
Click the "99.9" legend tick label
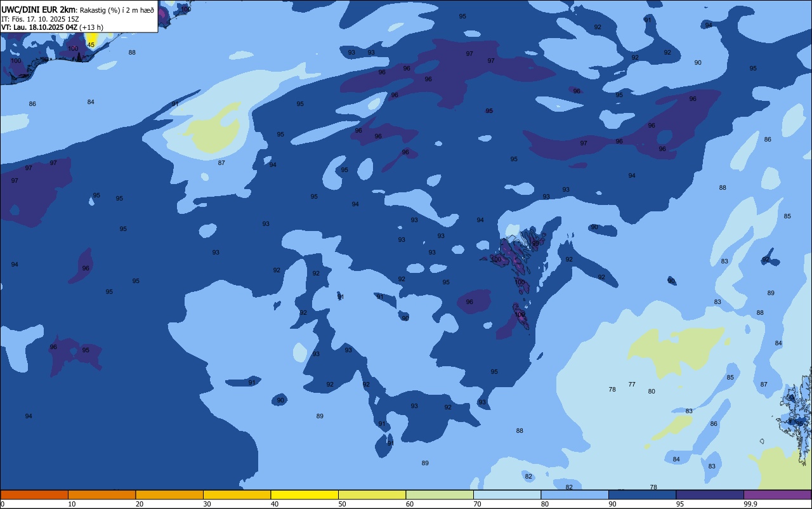(750, 504)
